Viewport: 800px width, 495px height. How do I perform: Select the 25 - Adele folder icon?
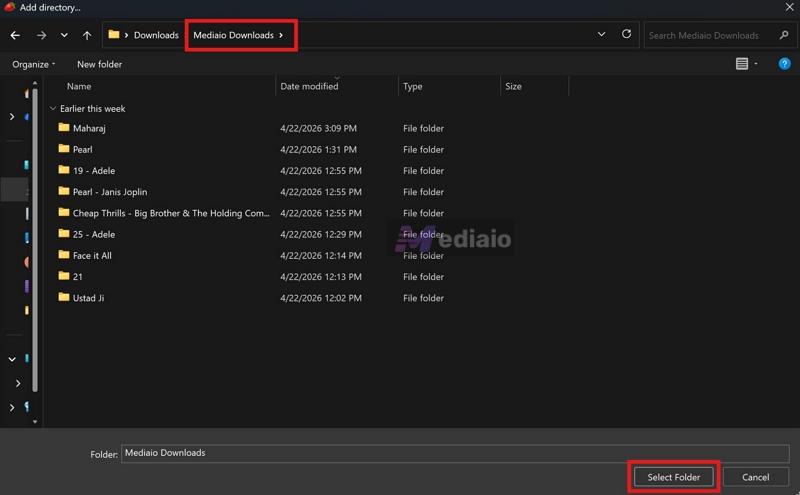pyautogui.click(x=64, y=233)
